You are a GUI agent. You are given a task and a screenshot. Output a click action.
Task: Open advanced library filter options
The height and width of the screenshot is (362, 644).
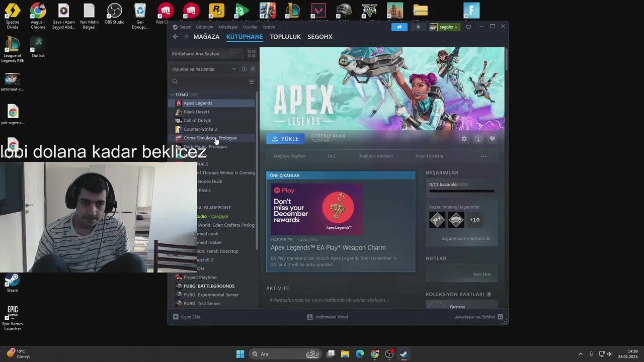[252, 81]
